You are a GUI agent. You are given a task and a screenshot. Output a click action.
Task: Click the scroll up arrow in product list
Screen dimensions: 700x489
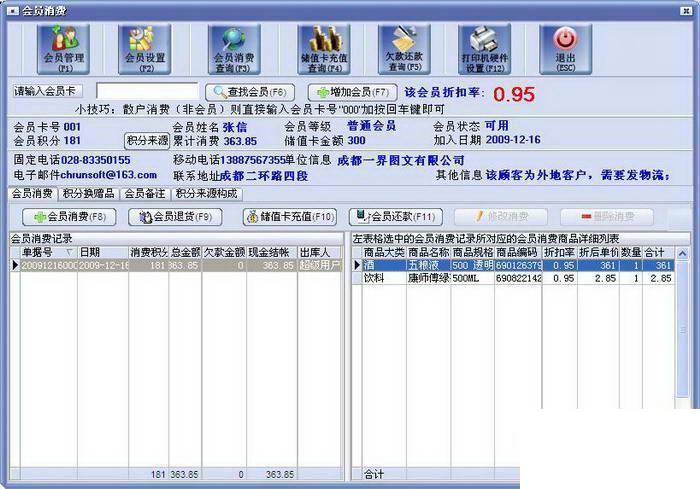(683, 254)
